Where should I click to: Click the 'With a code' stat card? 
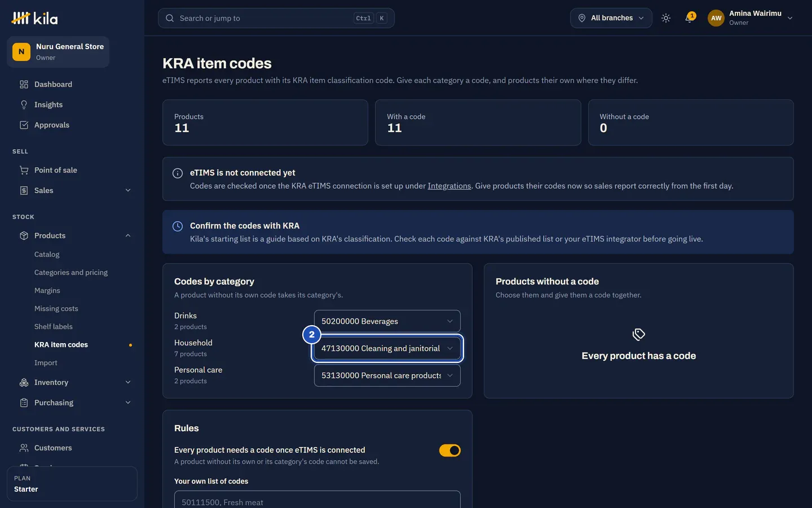(478, 122)
